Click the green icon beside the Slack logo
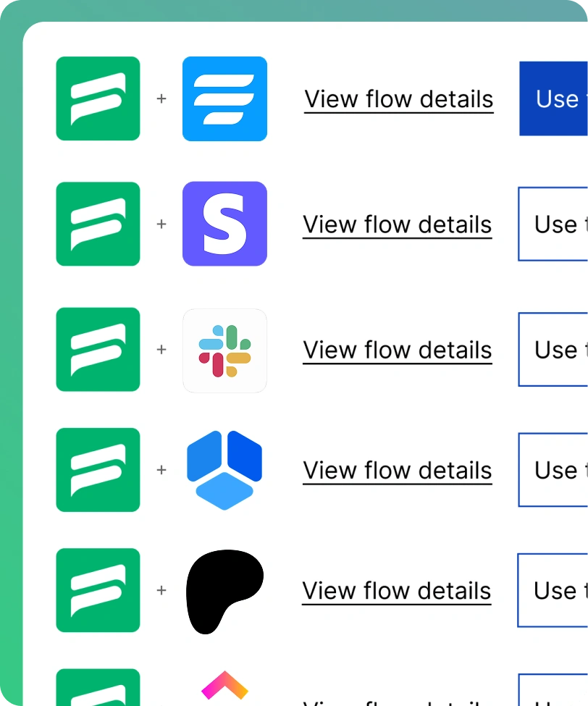Image resolution: width=588 pixels, height=706 pixels. (x=98, y=350)
